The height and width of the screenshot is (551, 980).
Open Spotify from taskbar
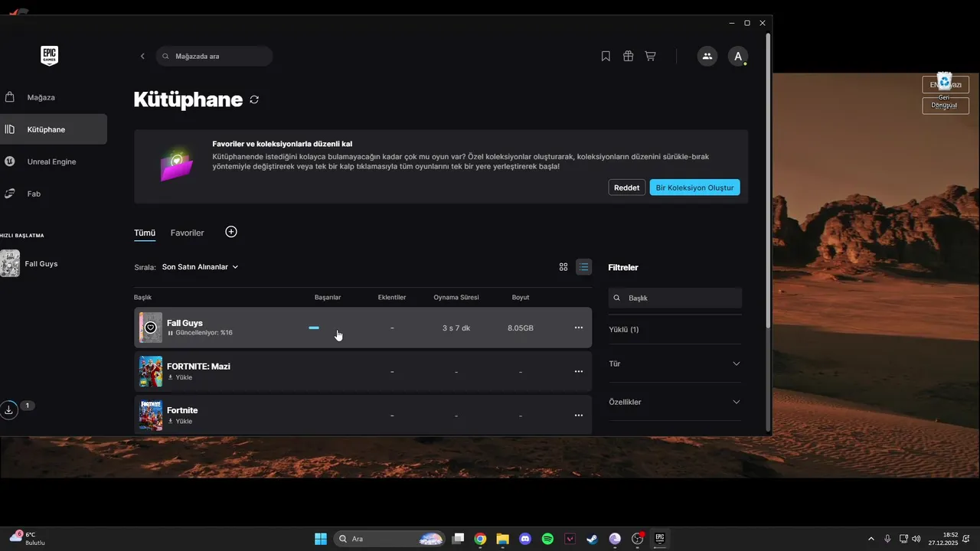[547, 539]
